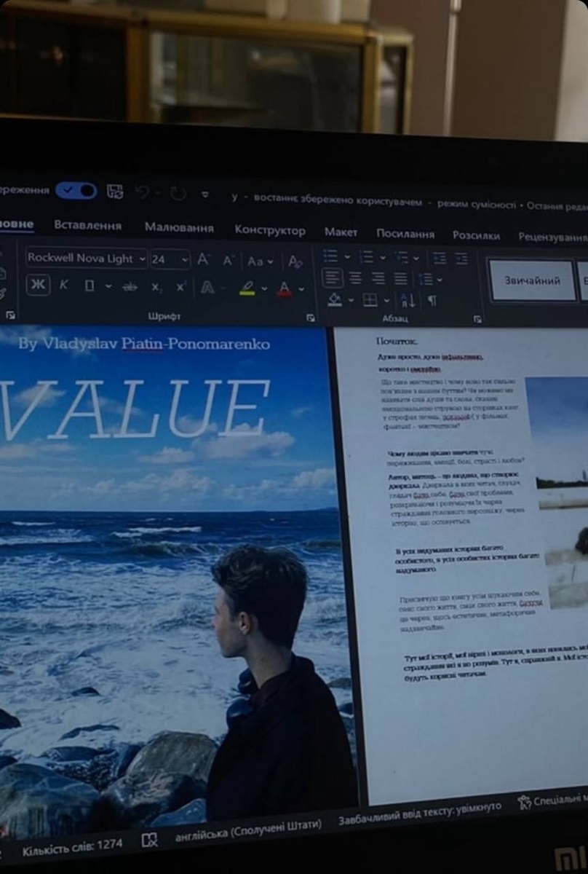Align text to the right
The height and width of the screenshot is (874, 588).
coord(378,279)
